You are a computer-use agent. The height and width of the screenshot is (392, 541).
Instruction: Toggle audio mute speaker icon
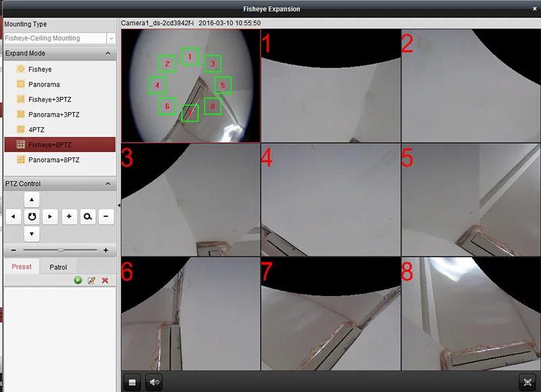154,382
